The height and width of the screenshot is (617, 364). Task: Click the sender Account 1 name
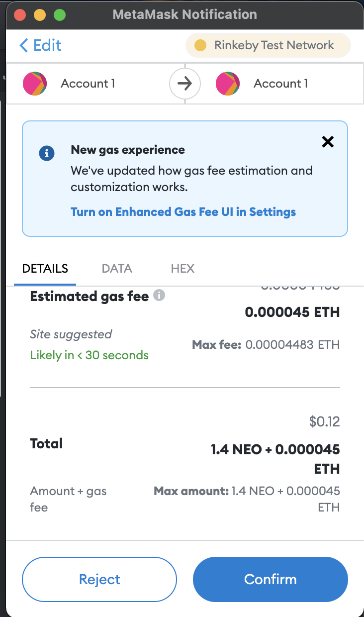pyautogui.click(x=88, y=84)
